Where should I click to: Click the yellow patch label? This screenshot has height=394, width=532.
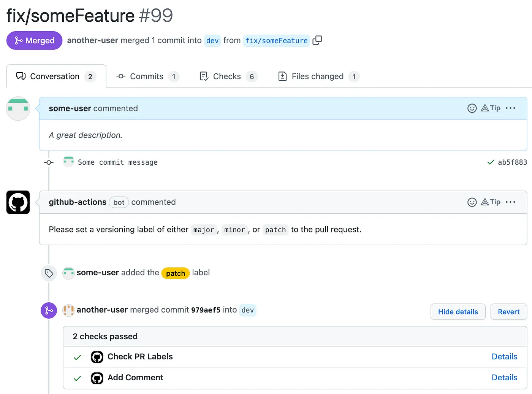[175, 273]
